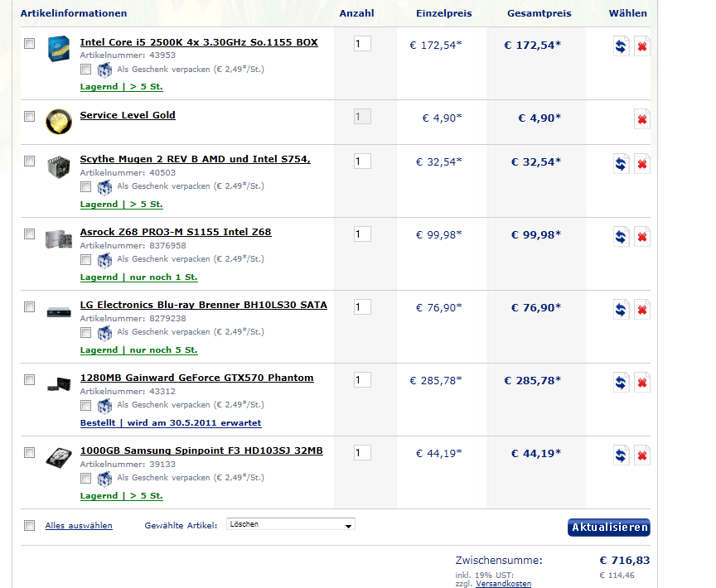This screenshot has width=716, height=588.
Task: Enable gift wrapping for LG Blu-ray Brenner
Action: pos(85,333)
